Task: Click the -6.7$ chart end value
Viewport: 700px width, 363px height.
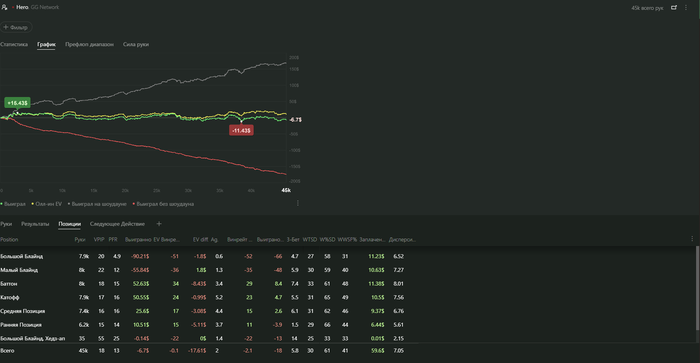Action: [x=295, y=120]
